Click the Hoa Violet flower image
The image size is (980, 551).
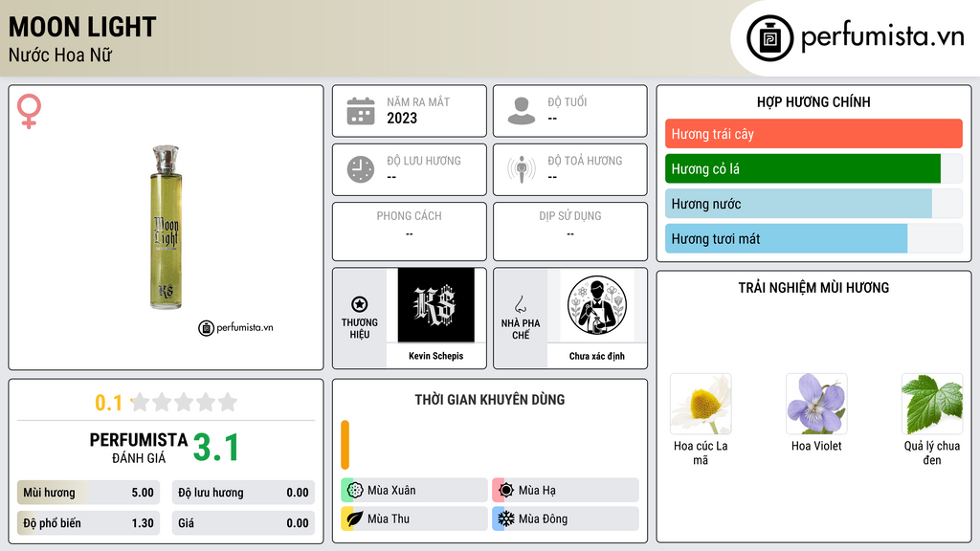tap(816, 405)
